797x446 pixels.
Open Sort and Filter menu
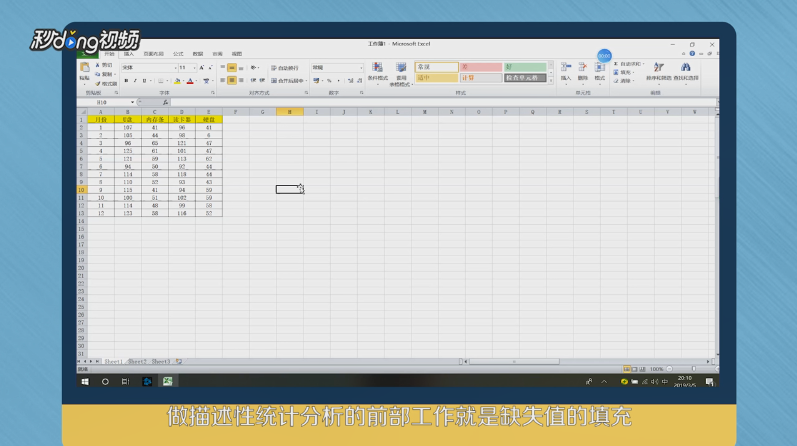[659, 71]
